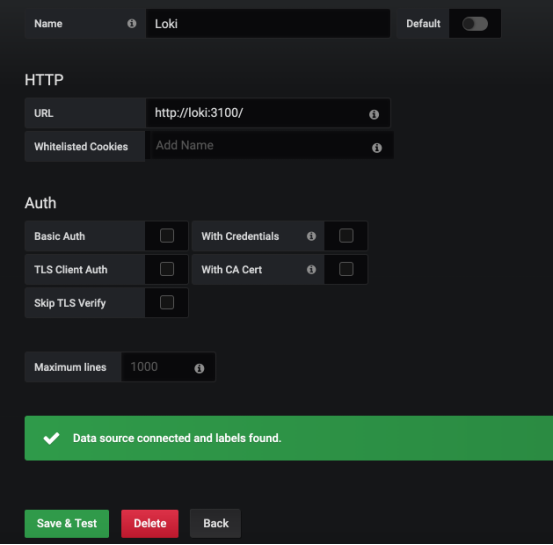This screenshot has width=553, height=545.
Task: Click the Default label text
Action: [423, 24]
